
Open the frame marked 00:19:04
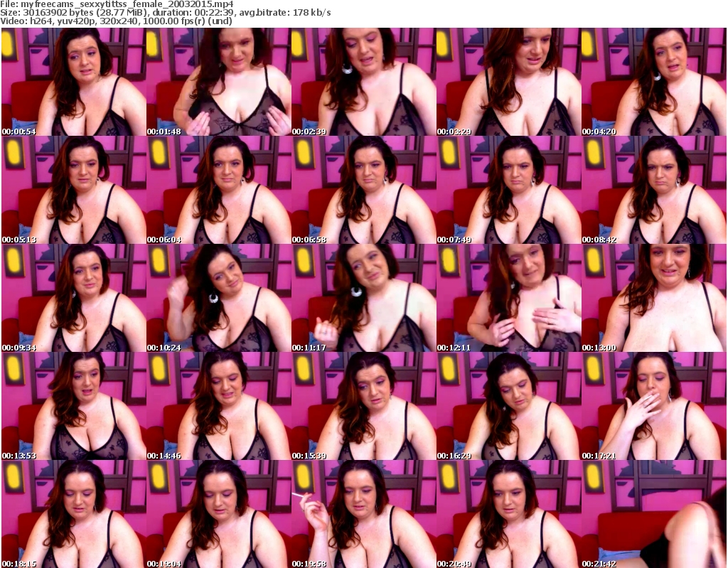click(x=219, y=514)
